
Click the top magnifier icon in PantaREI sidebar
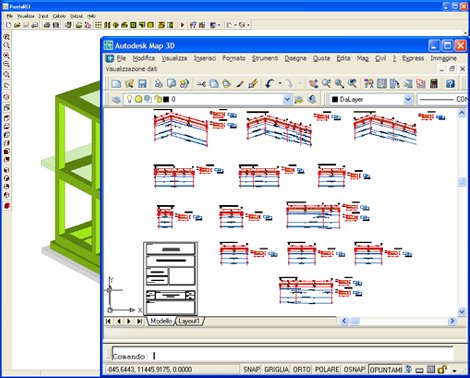tap(6, 37)
